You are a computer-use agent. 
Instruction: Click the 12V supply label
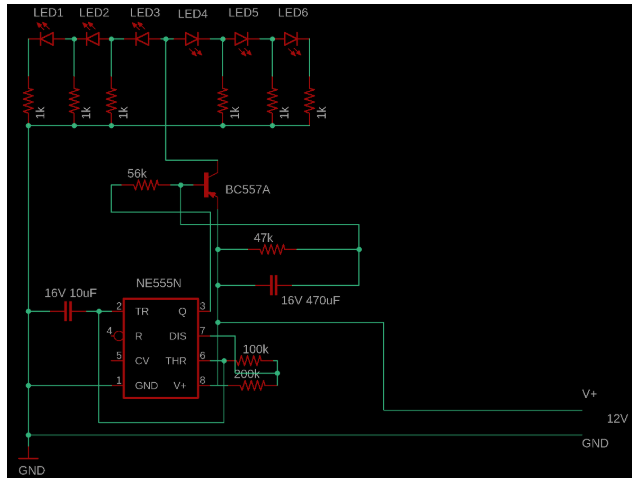pos(617,418)
